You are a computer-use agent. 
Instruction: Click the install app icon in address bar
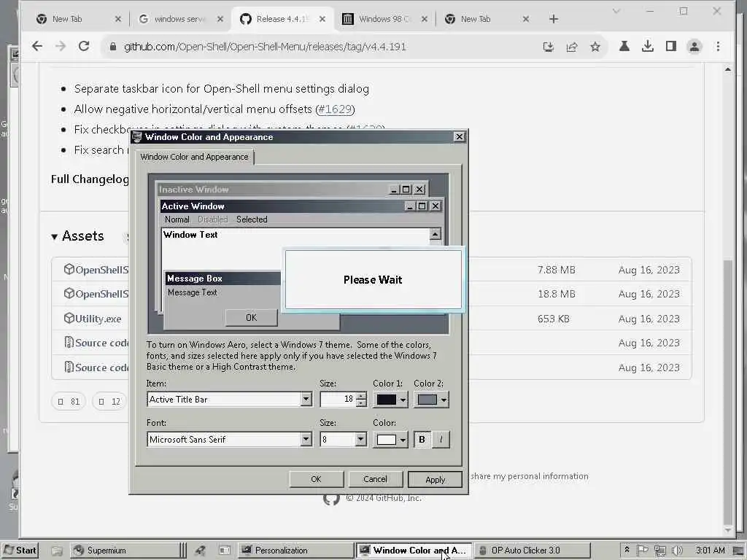[x=549, y=47]
